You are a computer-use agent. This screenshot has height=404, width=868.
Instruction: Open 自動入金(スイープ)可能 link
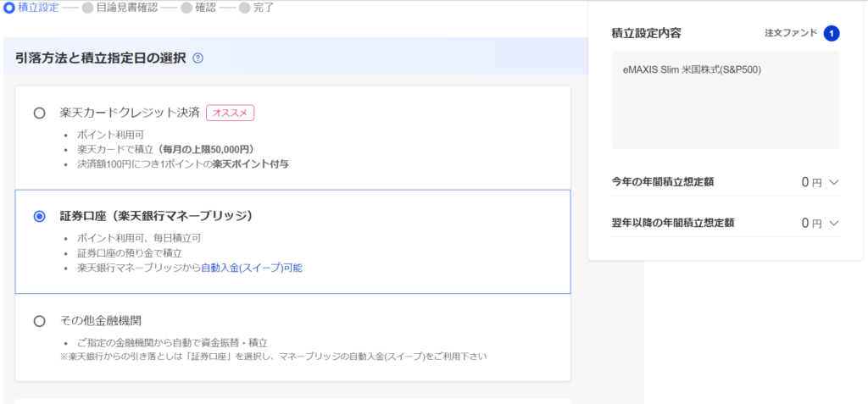click(x=252, y=268)
